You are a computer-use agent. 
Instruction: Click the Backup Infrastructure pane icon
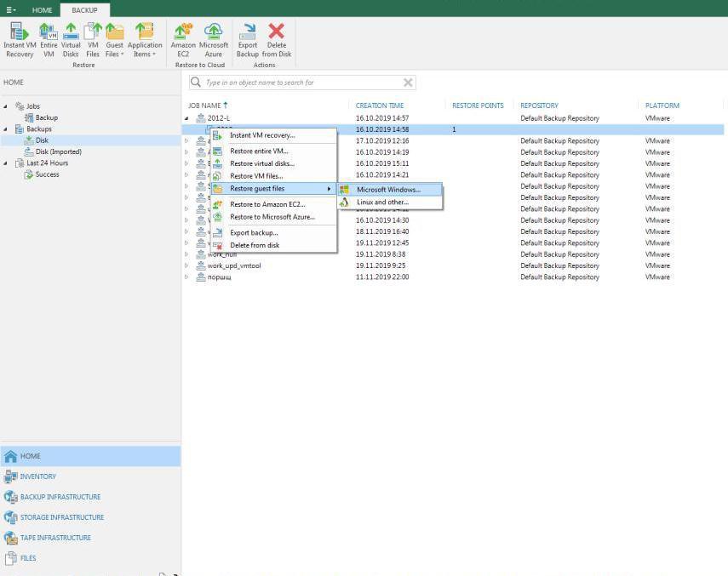point(10,497)
